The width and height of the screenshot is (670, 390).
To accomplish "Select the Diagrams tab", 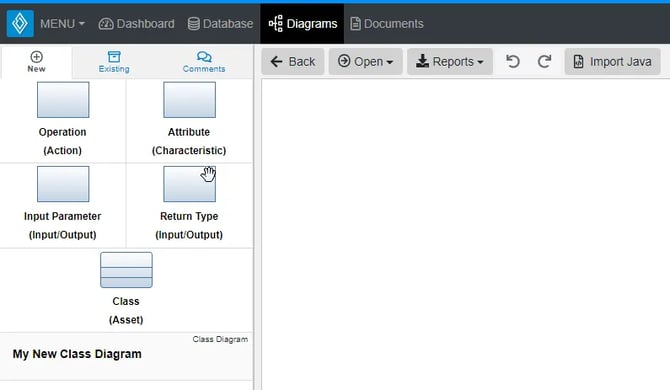I will click(x=303, y=23).
